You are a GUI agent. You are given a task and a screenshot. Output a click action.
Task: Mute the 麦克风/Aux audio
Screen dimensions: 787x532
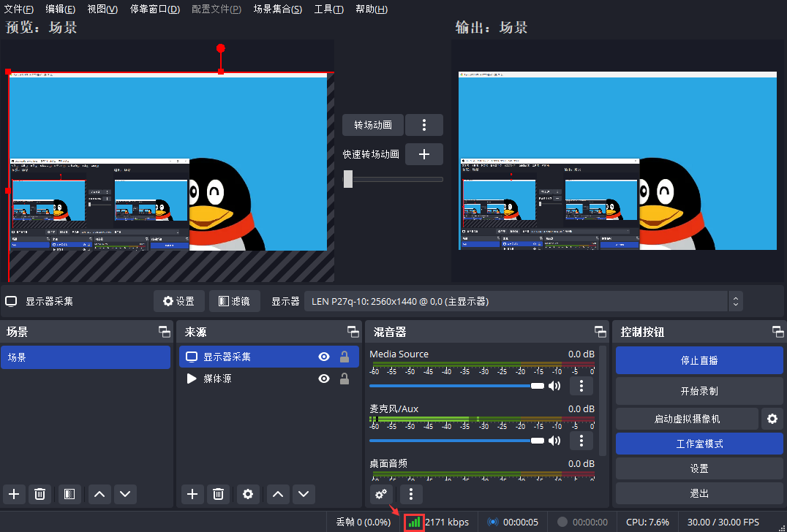554,441
